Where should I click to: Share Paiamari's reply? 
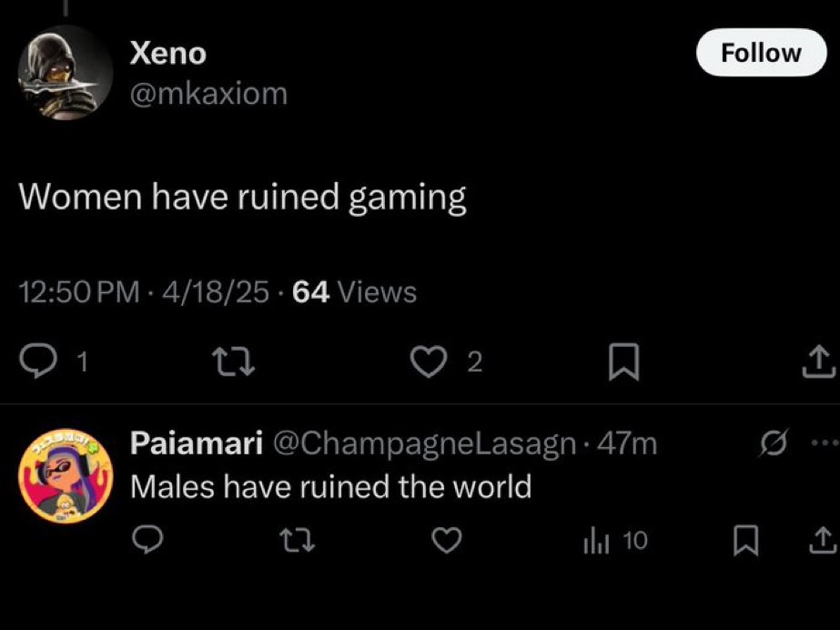pos(819,541)
